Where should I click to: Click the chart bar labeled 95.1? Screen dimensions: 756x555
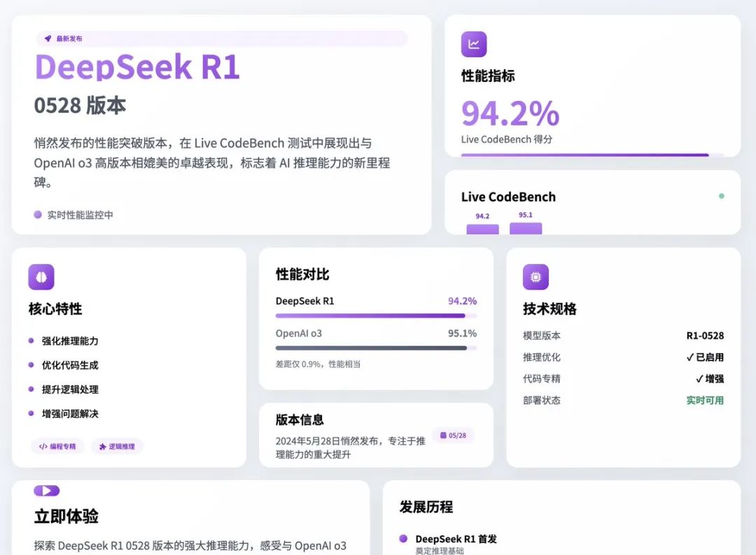coord(526,229)
